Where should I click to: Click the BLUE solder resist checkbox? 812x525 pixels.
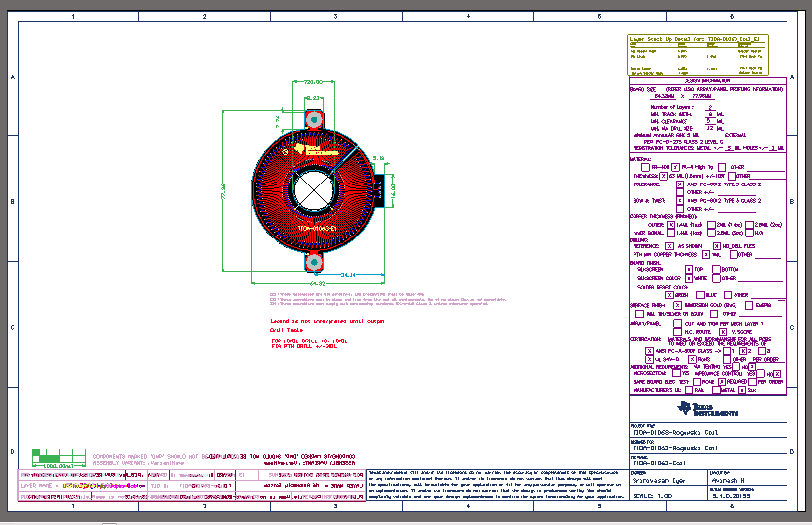pos(700,295)
